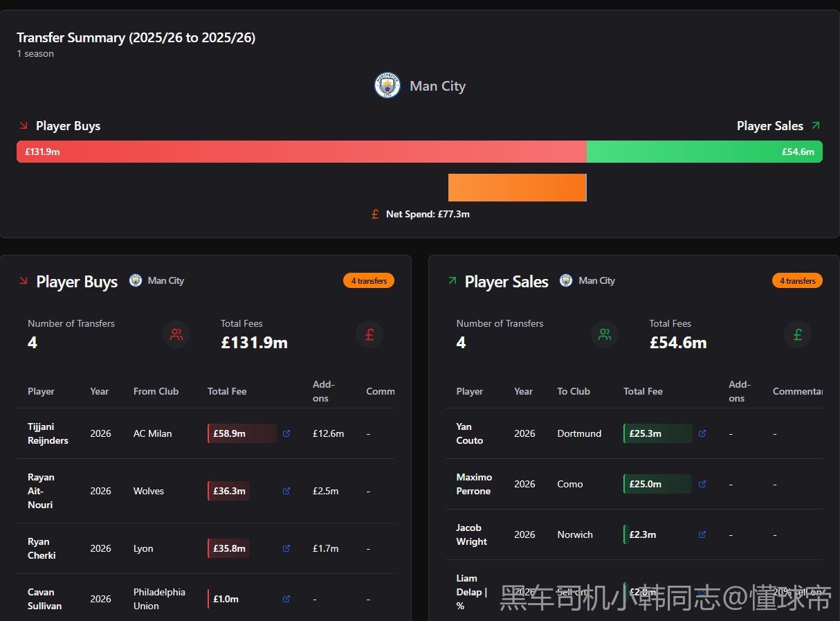This screenshot has height=621, width=840.
Task: Click the £58.9m fee pill for Tijjani Reijnders
Action: [242, 433]
